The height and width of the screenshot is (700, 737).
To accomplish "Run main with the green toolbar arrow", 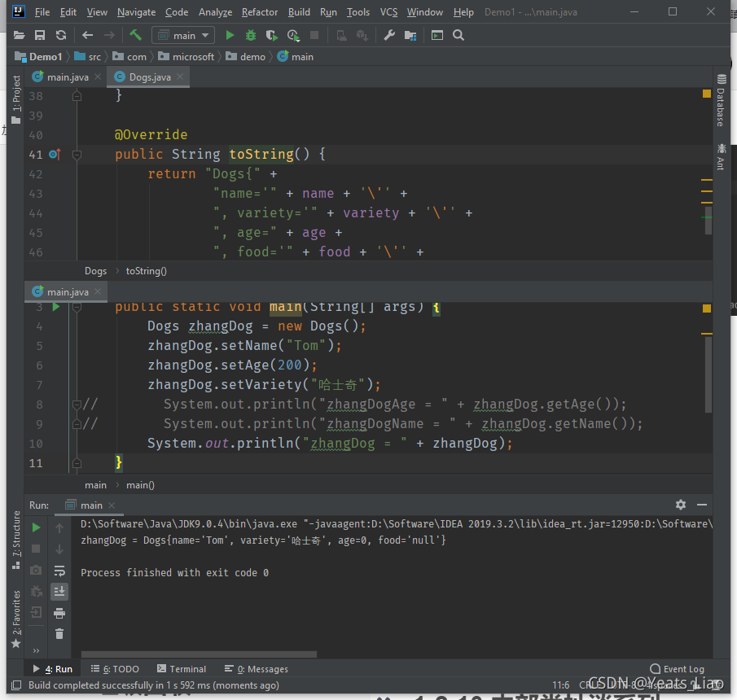I will tap(230, 35).
